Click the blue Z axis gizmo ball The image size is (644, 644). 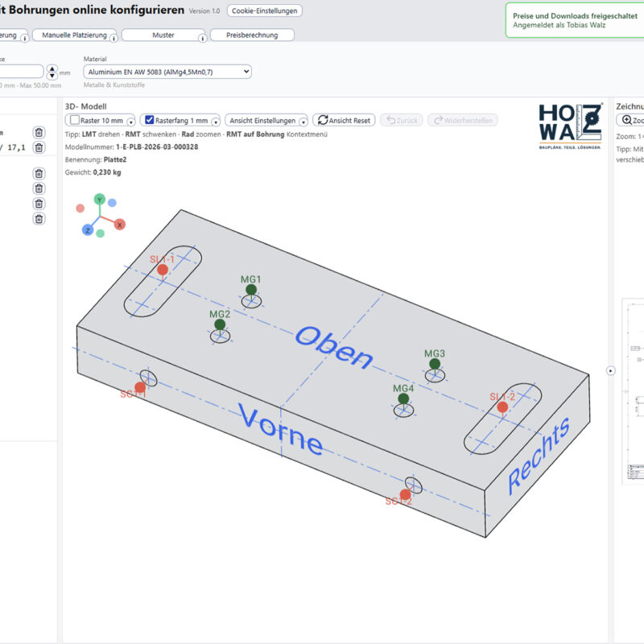coord(88,230)
